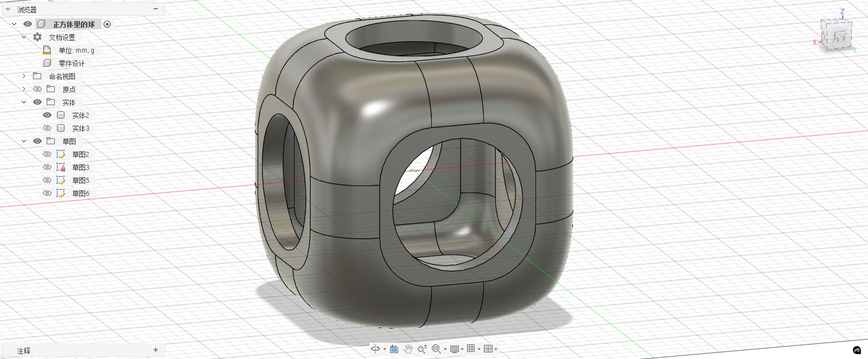Show 草图2 via its eye icon
Viewport: 868px width, 359px height.
pos(47,154)
